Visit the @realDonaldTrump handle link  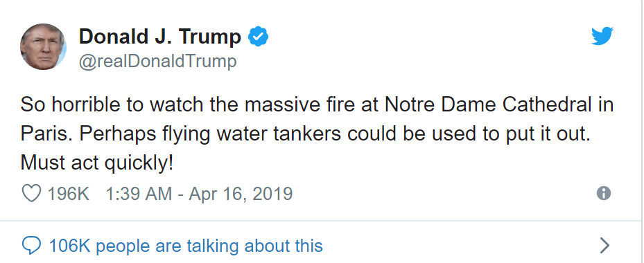[x=158, y=62]
